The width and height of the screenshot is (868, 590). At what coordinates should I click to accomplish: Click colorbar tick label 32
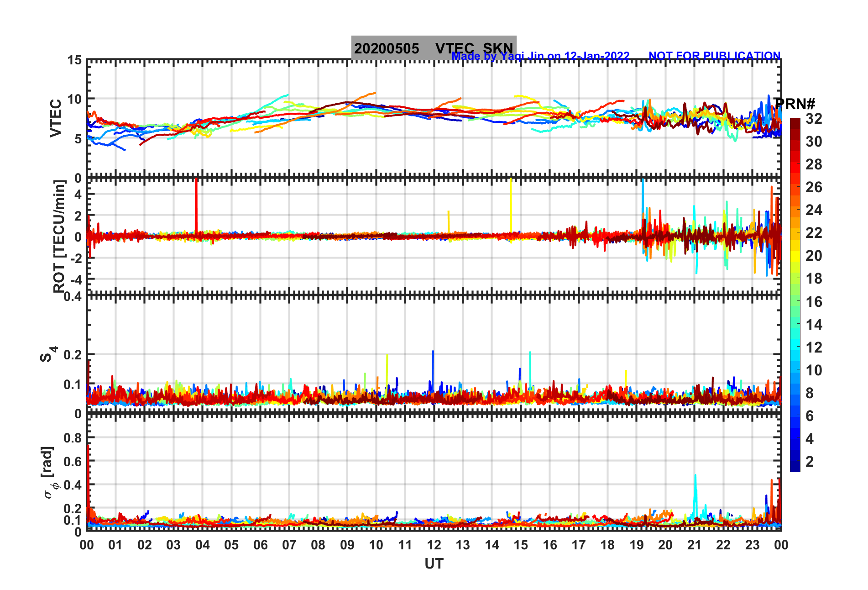[x=814, y=119]
